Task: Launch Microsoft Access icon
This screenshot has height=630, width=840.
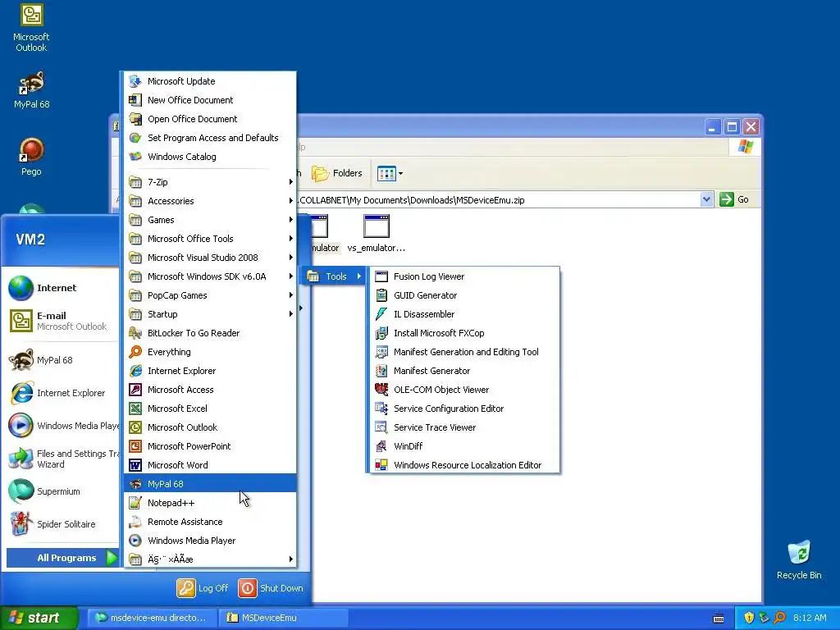Action: (x=135, y=390)
